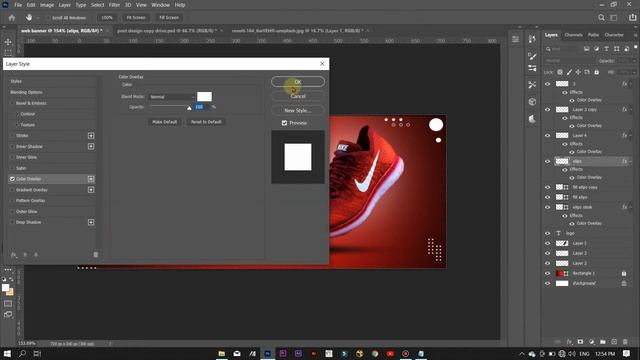640x360 pixels.
Task: Switch to the Character tab
Action: click(x=614, y=35)
